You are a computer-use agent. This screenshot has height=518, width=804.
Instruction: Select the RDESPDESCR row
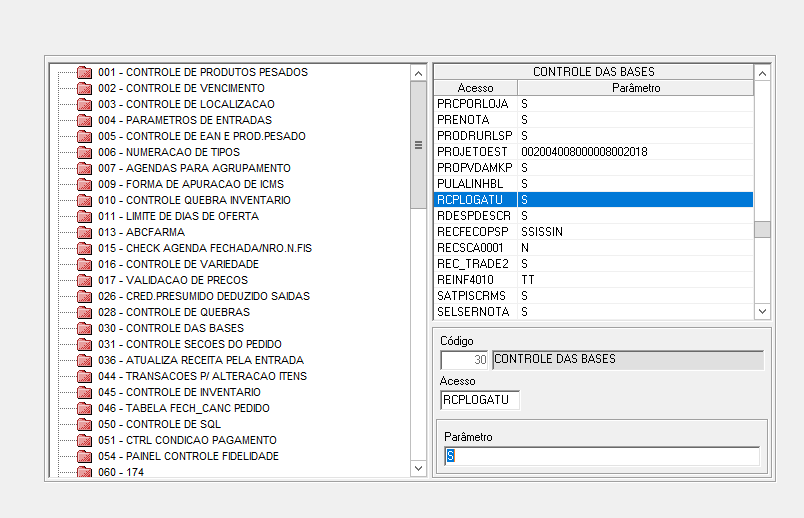pos(594,215)
